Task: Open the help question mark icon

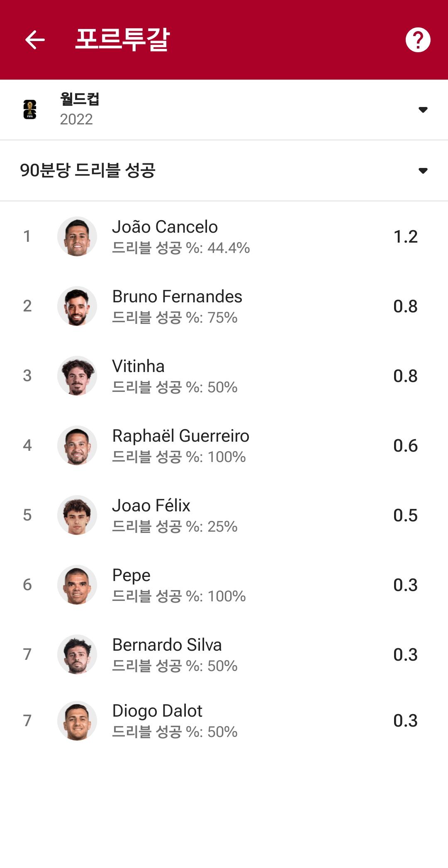Action: 418,40
